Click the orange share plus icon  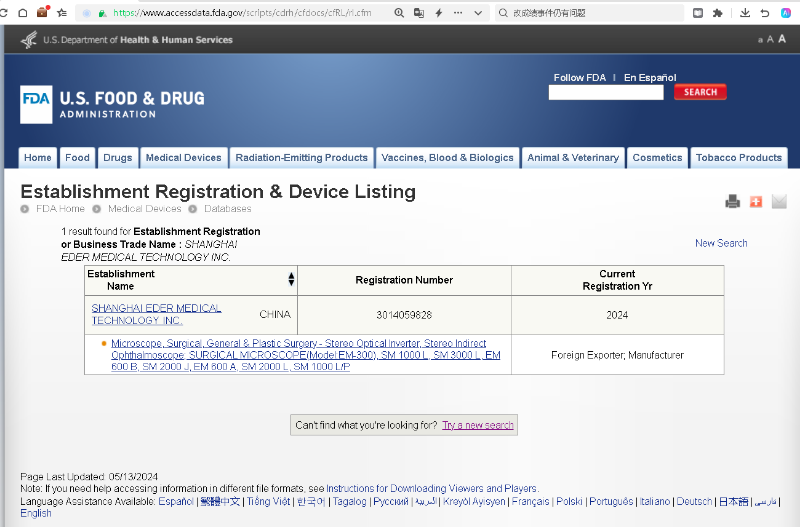[x=756, y=202]
